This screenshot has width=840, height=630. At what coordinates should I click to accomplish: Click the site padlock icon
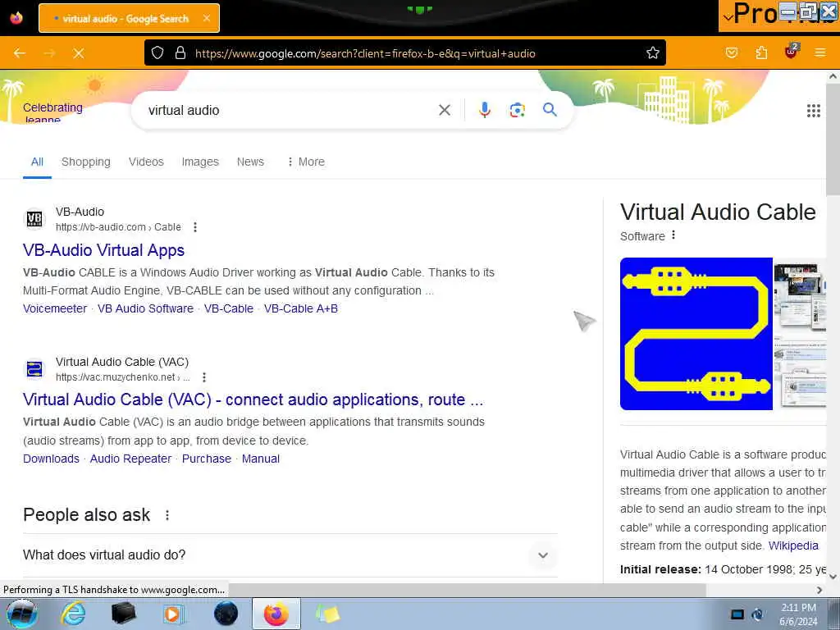click(x=180, y=53)
